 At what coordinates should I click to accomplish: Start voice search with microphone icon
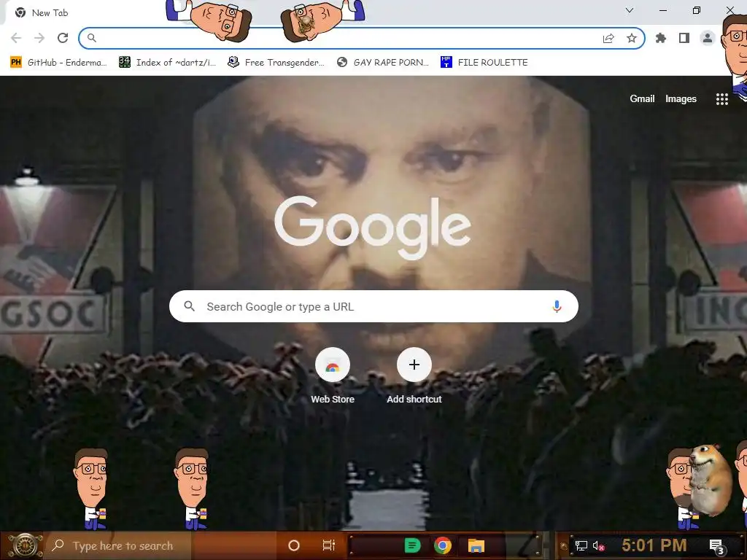coord(557,306)
